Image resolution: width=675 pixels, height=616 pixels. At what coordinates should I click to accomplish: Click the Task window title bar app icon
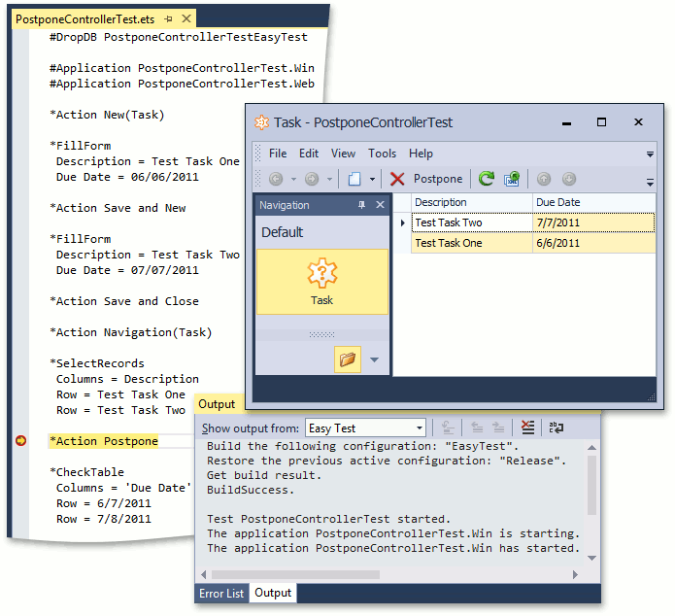click(x=261, y=122)
